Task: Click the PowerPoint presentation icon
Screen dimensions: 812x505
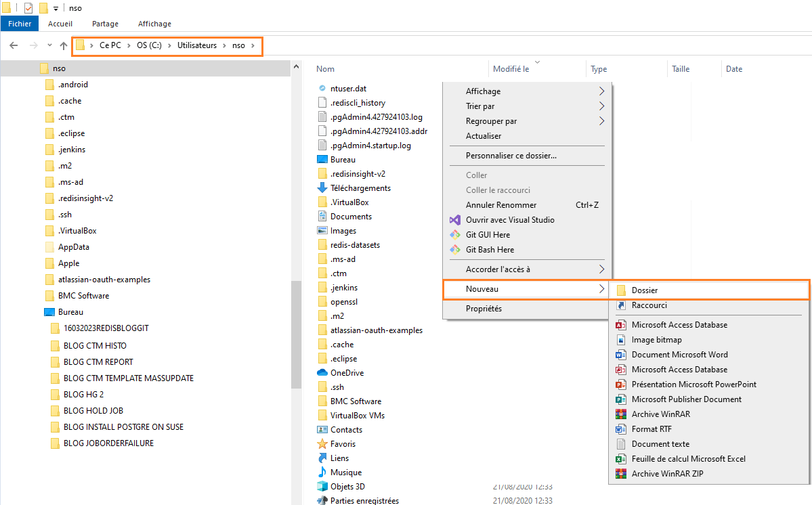Action: point(620,385)
